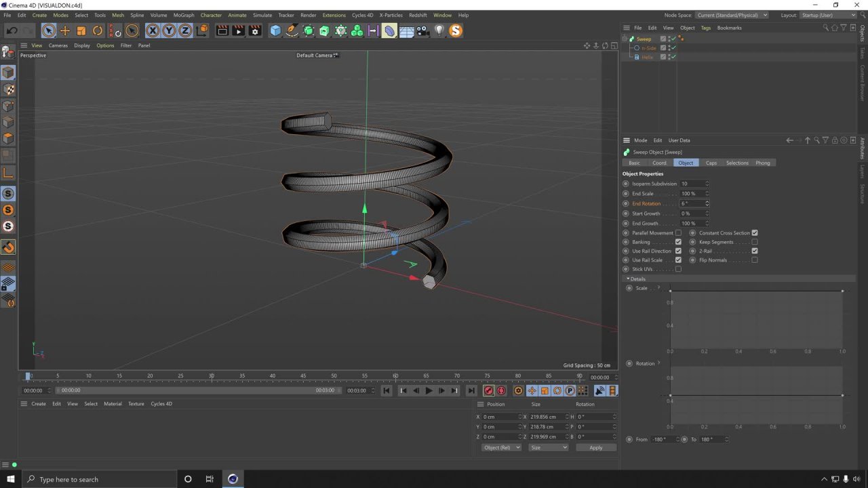Select the Scale tool
Image resolution: width=868 pixels, height=488 pixels.
81,30
